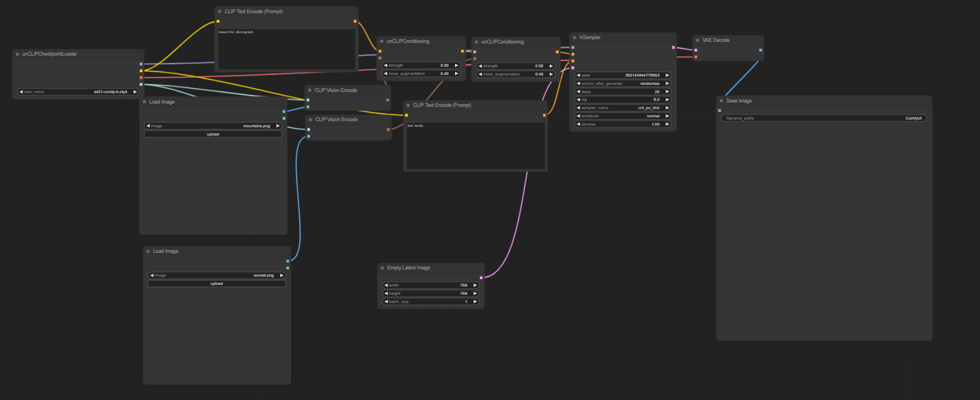
Task: Collapse the unCLIPCheckpointLoader node via its title dot
Action: (x=18, y=54)
